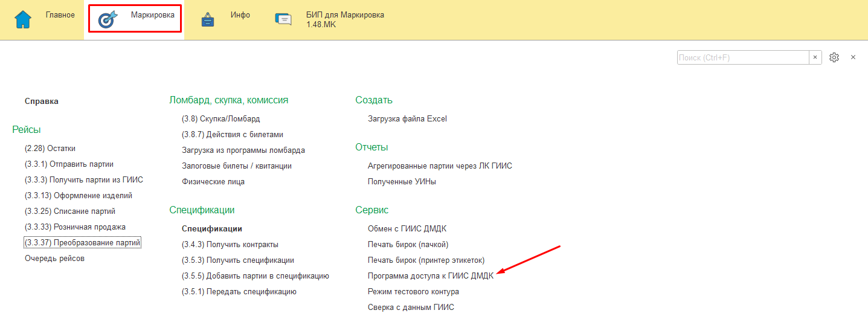Open Сверка с данным ГИИС
The height and width of the screenshot is (316, 868).
411,308
